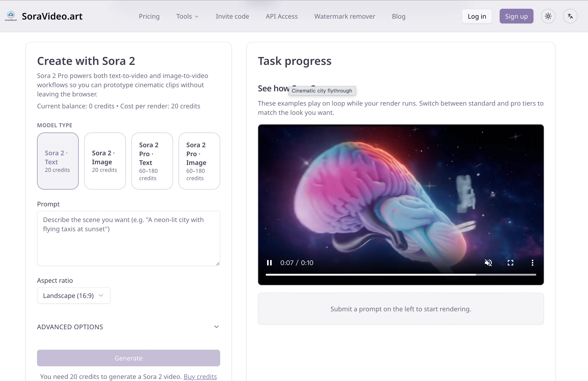Open the language switcher icon

tap(570, 16)
